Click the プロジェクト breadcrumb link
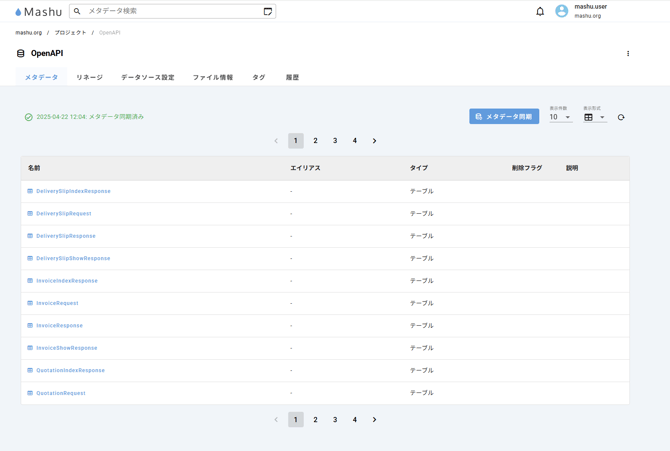 70,33
